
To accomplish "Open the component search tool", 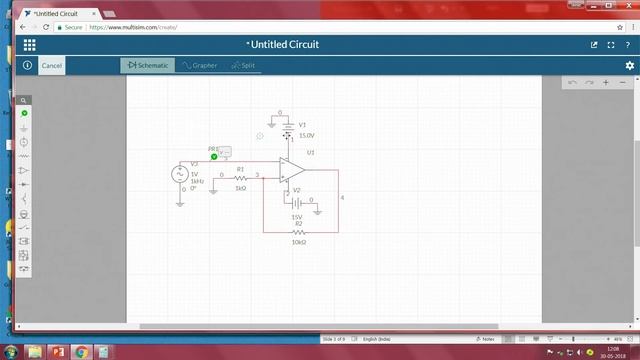I will [24, 100].
